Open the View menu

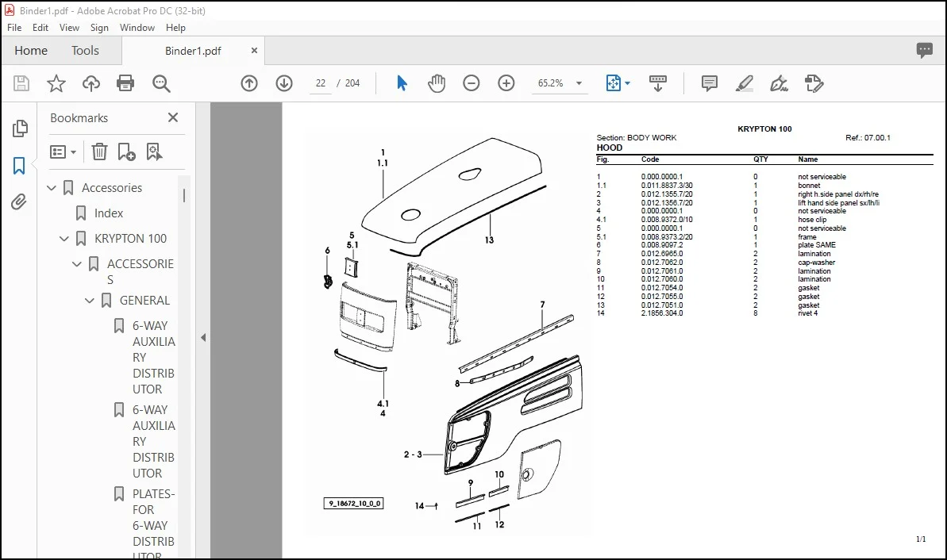click(x=69, y=28)
